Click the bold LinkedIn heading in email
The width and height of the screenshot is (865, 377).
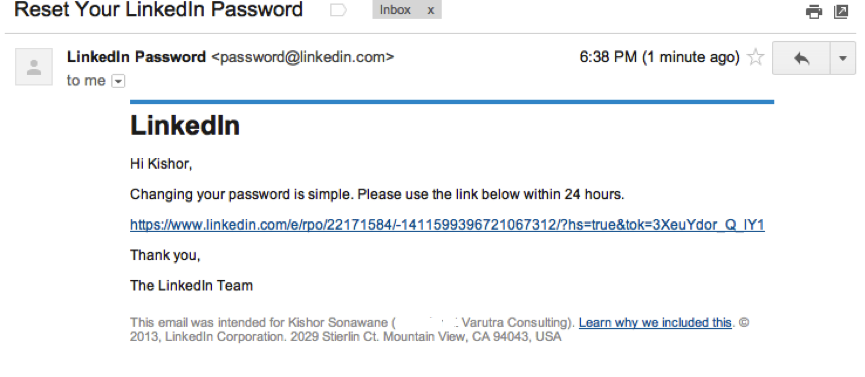(185, 125)
